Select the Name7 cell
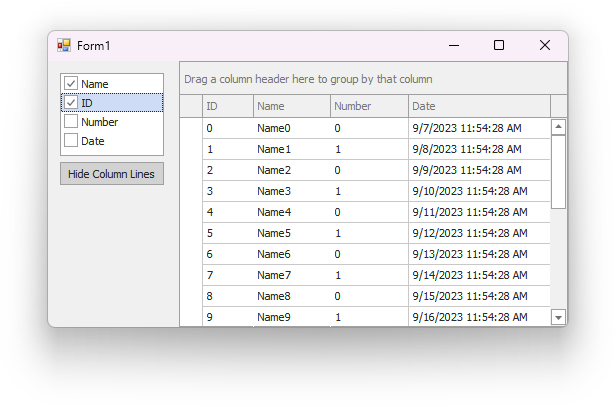 292,275
